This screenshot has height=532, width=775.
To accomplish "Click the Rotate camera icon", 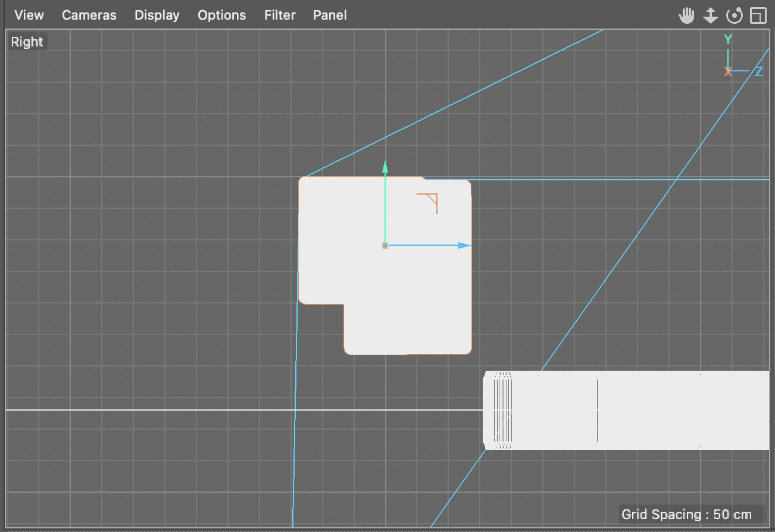I will click(734, 15).
